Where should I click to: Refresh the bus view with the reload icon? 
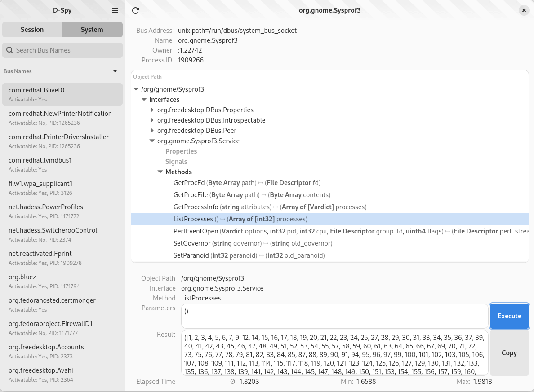136,10
